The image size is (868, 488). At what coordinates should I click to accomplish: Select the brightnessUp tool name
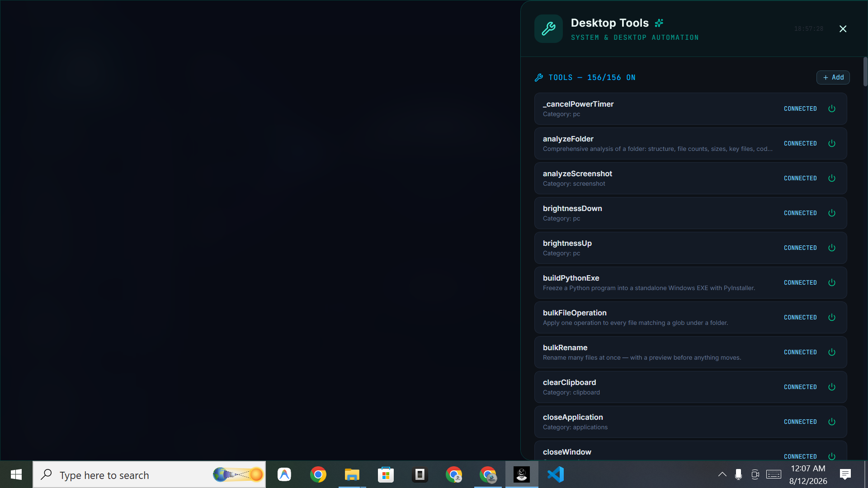coord(567,244)
